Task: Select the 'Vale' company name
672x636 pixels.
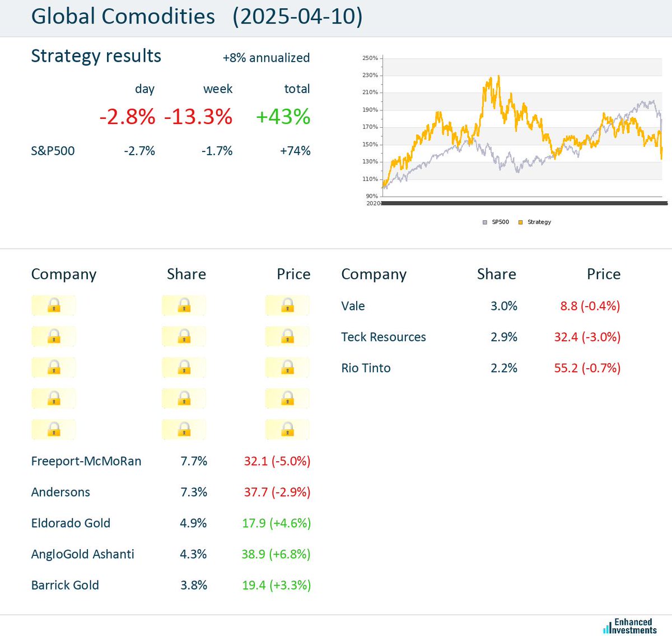Action: (x=353, y=306)
